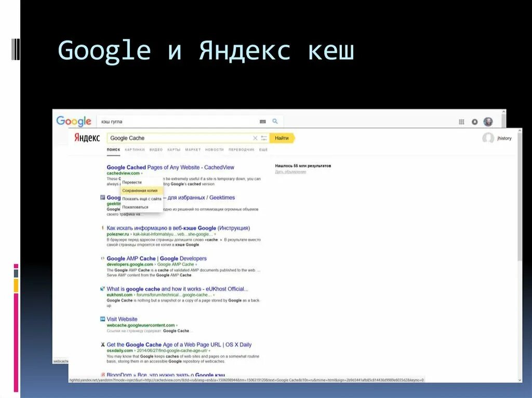Screen dimensions: 532x398
Task: Choose Сохранённая копия in the popup menu
Action: pos(142,190)
